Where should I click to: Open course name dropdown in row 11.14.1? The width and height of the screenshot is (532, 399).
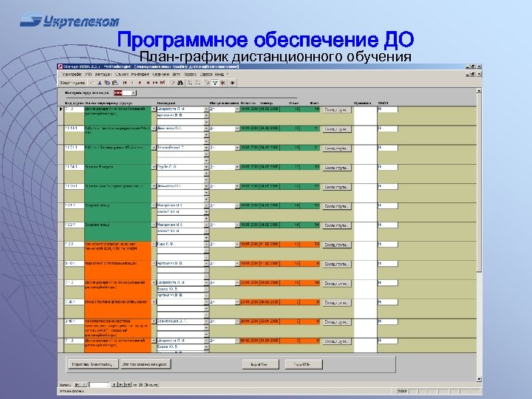(x=154, y=129)
